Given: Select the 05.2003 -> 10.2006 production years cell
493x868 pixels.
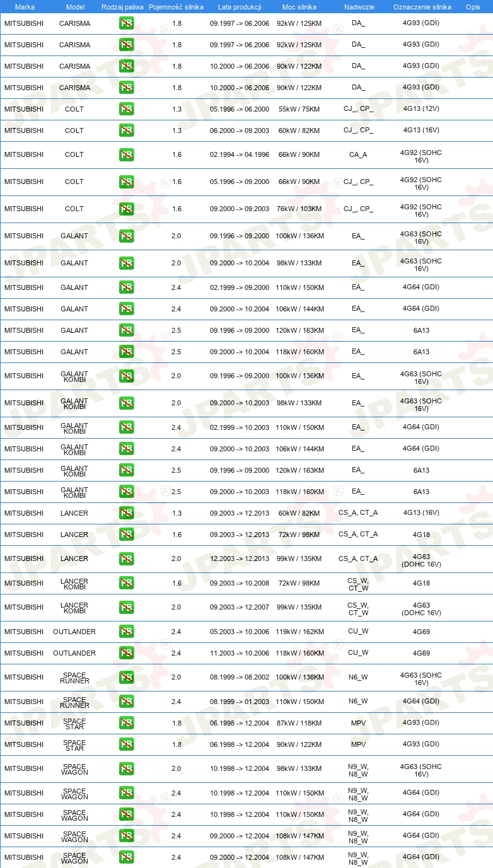Looking at the screenshot, I should (240, 632).
